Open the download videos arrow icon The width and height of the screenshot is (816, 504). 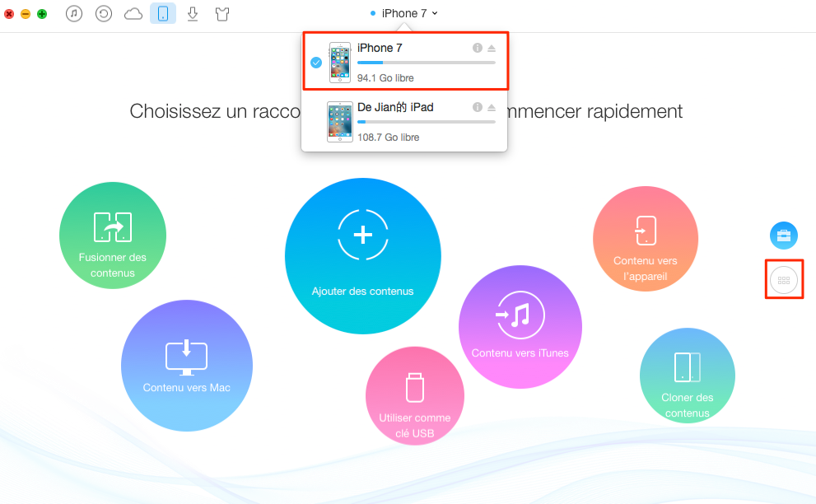[x=193, y=13]
